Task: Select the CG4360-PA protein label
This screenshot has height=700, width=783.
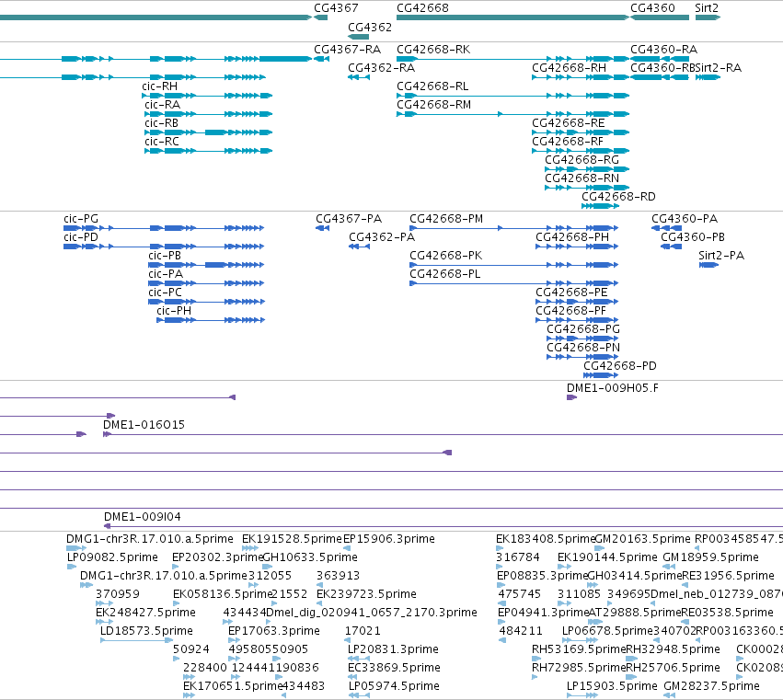Action: [685, 219]
